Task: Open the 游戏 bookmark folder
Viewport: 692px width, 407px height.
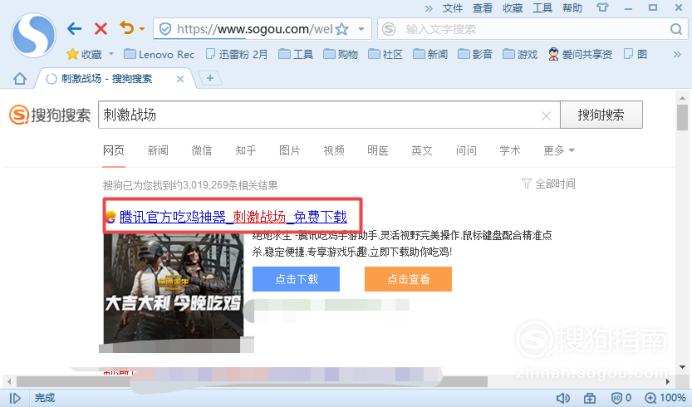Action: point(520,54)
